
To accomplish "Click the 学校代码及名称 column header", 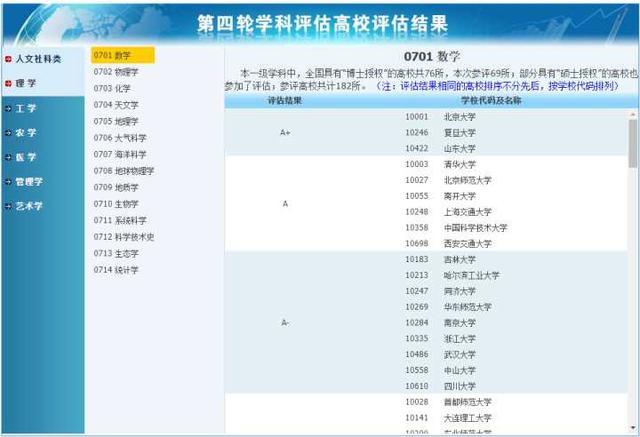I will (x=491, y=101).
